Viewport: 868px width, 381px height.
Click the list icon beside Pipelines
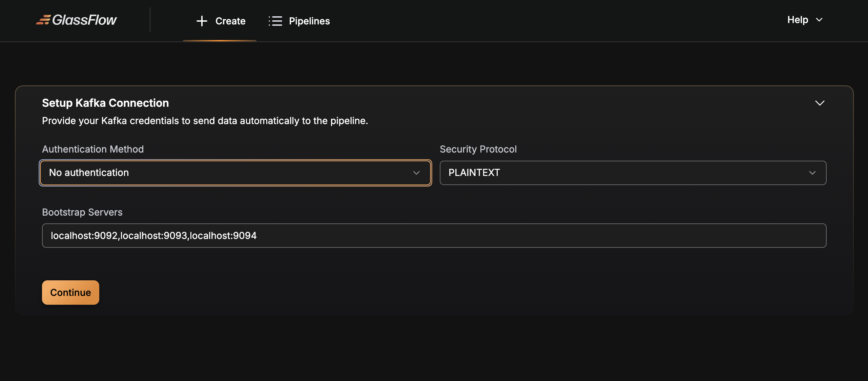275,21
